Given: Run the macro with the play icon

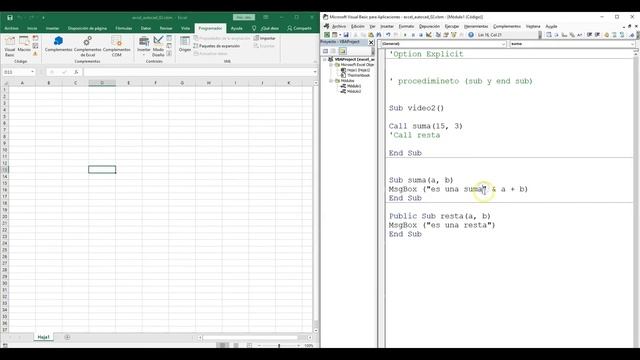Looking at the screenshot, I should pyautogui.click(x=405, y=35).
